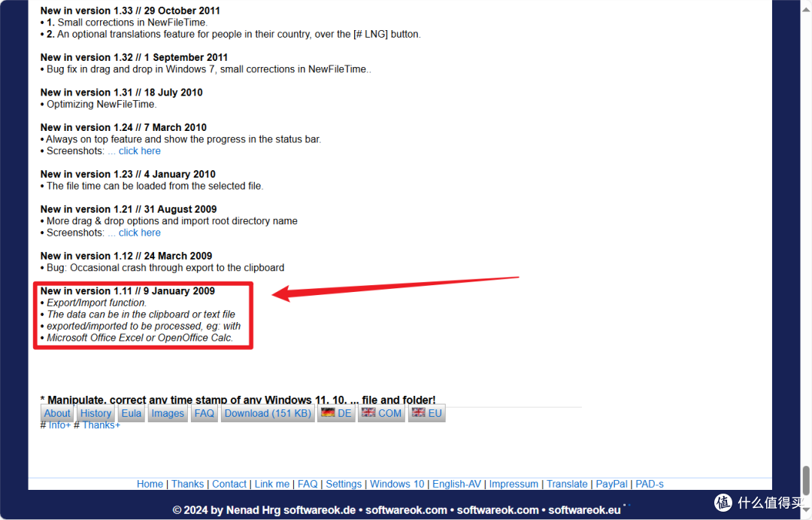
Task: Open the Impressum footer link
Action: 514,484
